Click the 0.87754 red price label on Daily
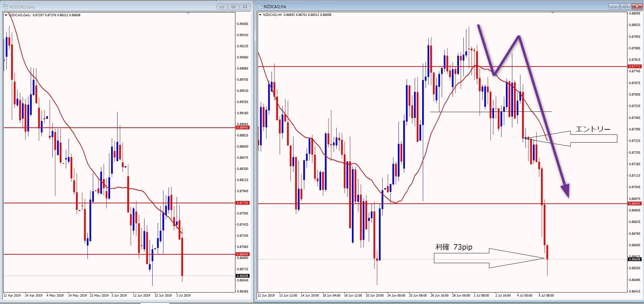 point(242,203)
